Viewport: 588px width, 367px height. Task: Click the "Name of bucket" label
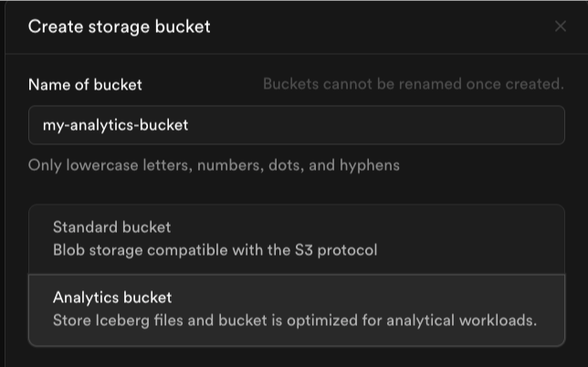[85, 84]
